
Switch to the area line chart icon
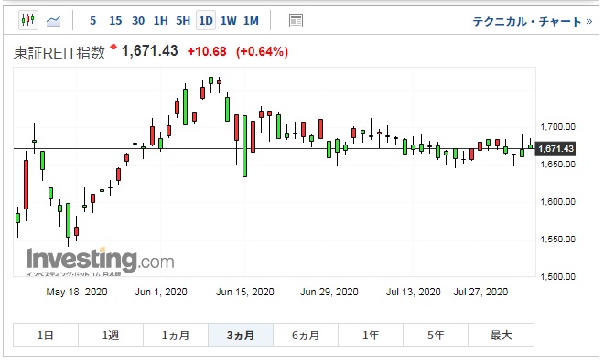54,20
